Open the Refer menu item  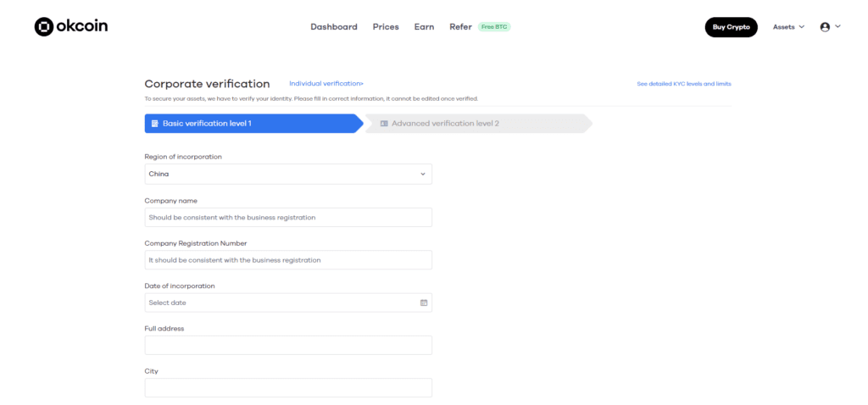coord(460,26)
